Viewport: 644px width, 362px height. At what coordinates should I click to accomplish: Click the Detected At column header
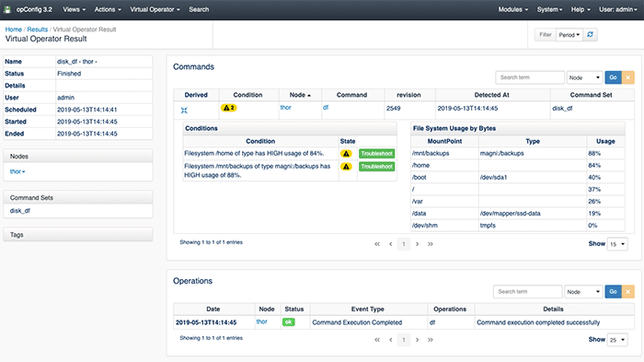[492, 95]
